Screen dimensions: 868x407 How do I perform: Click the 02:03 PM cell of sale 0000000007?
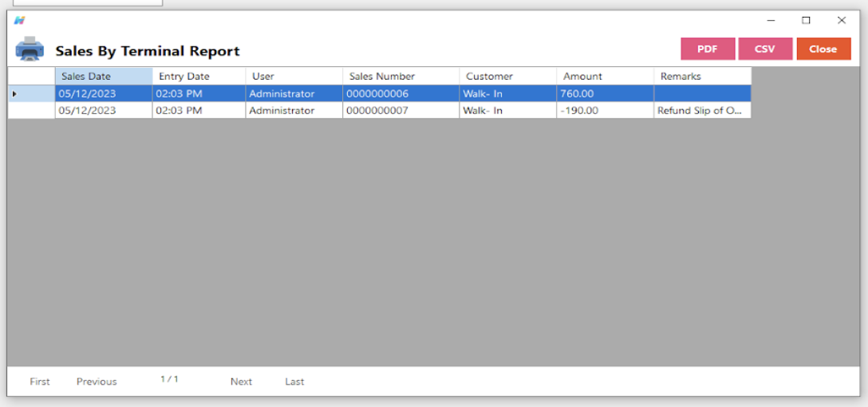(199, 110)
